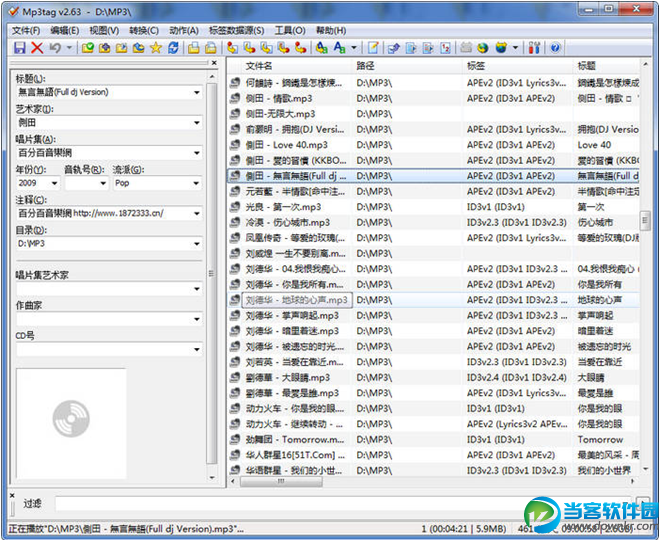
Task: Close the filter bar with its small X
Action: coord(12,495)
